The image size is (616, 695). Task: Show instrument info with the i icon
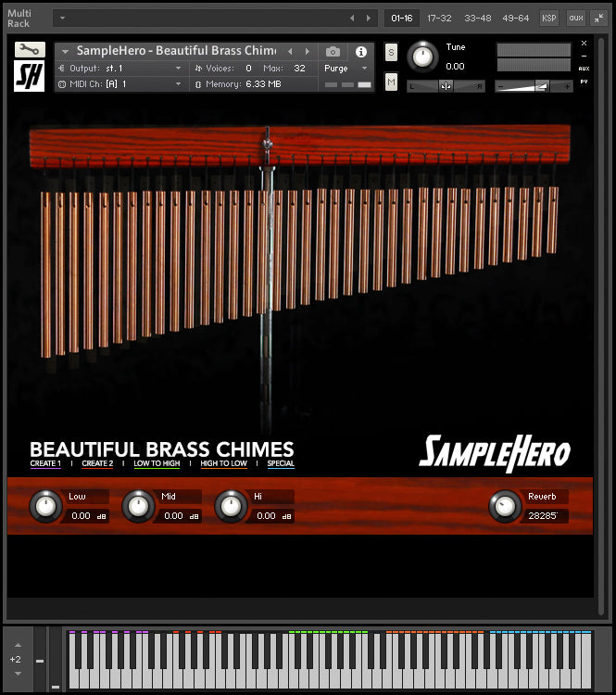pyautogui.click(x=361, y=52)
